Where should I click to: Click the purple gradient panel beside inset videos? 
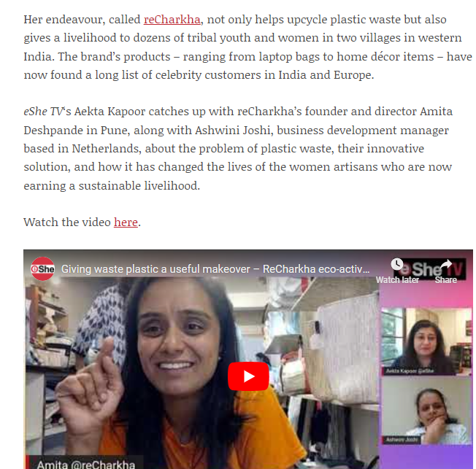pos(426,457)
